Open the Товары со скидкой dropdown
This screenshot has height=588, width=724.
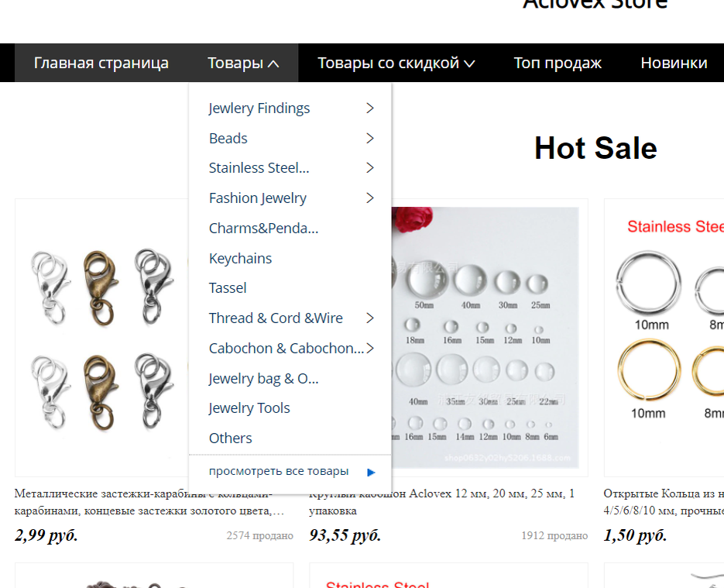tap(396, 63)
